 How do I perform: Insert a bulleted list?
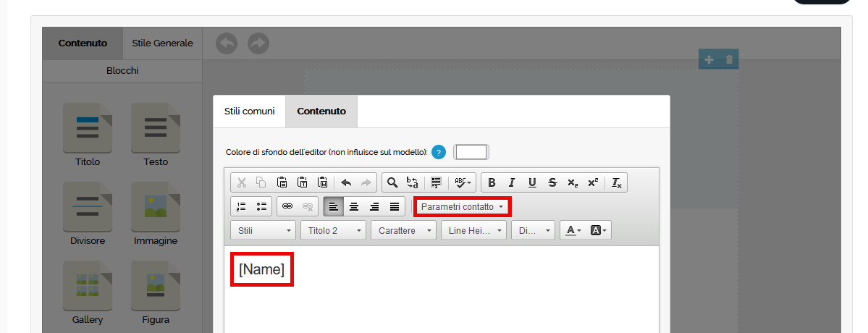pos(262,206)
